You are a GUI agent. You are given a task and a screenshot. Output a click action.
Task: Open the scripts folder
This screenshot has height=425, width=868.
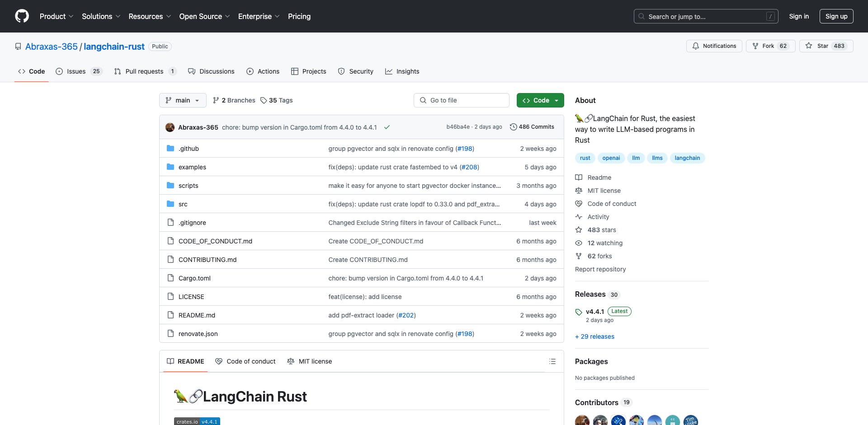(x=188, y=186)
